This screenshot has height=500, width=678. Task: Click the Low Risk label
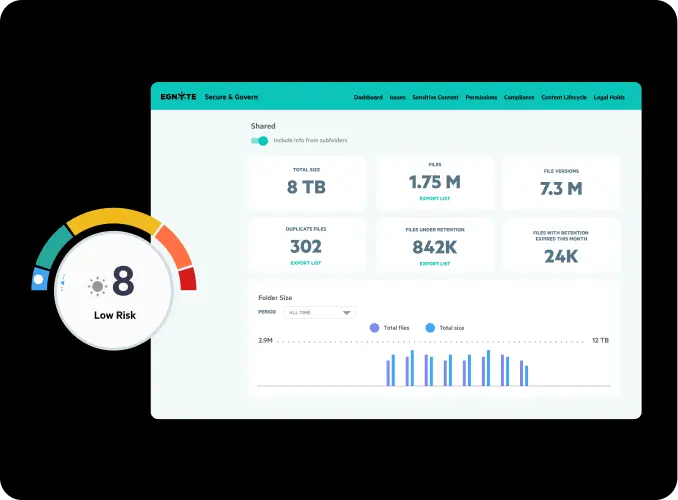pyautogui.click(x=115, y=315)
